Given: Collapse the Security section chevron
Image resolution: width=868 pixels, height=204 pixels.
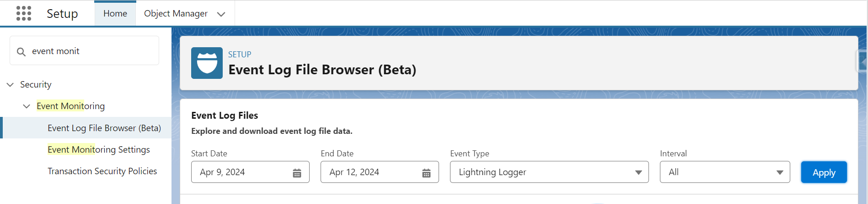Looking at the screenshot, I should pyautogui.click(x=10, y=85).
